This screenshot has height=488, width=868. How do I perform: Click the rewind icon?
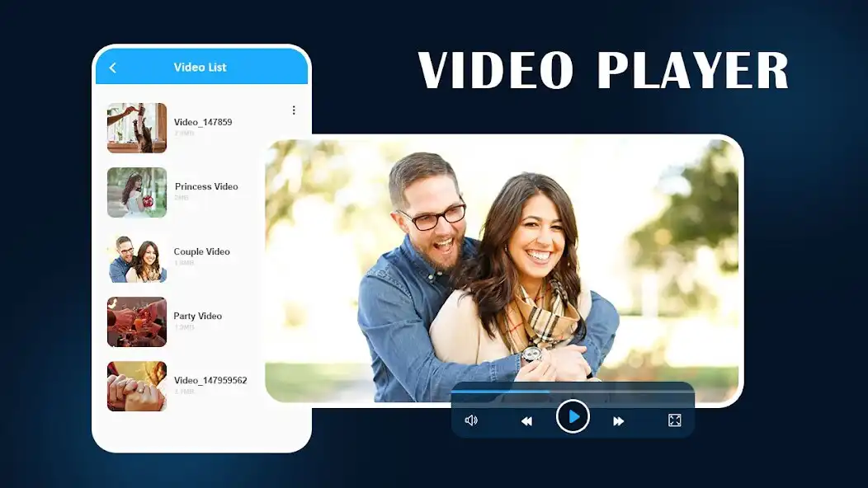[x=526, y=420]
